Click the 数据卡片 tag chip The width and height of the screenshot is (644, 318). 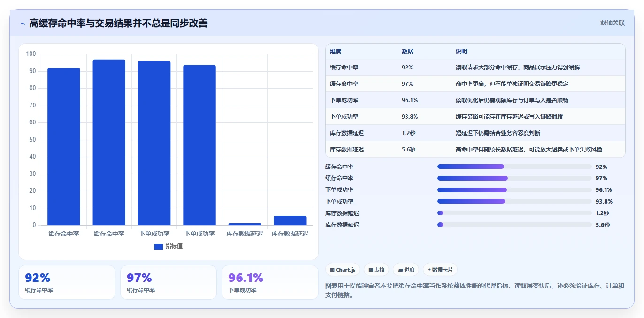(x=440, y=270)
